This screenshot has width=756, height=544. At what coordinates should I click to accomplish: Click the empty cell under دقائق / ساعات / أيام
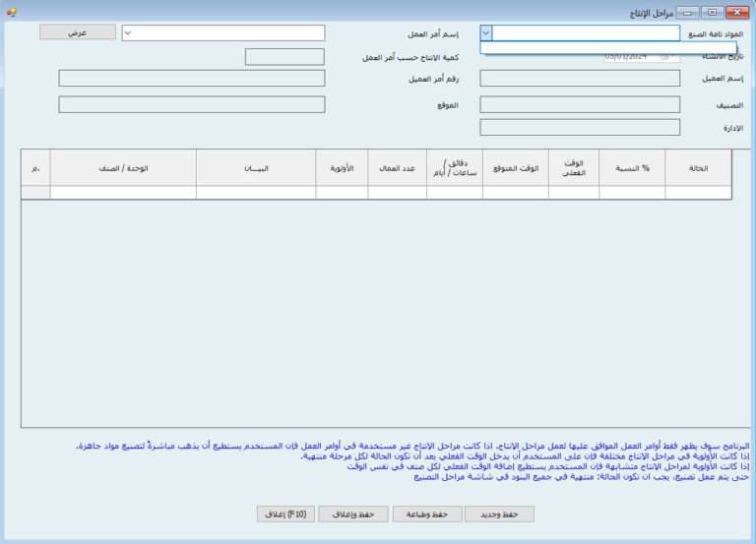[x=455, y=192]
